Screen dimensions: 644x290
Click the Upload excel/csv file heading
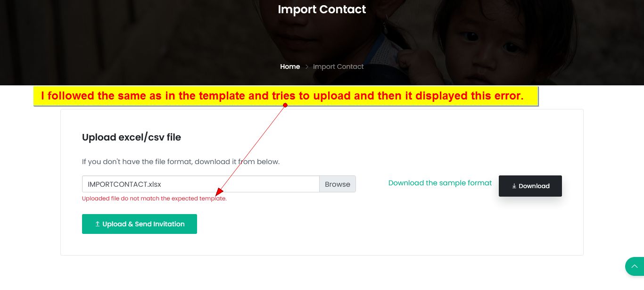[132, 137]
